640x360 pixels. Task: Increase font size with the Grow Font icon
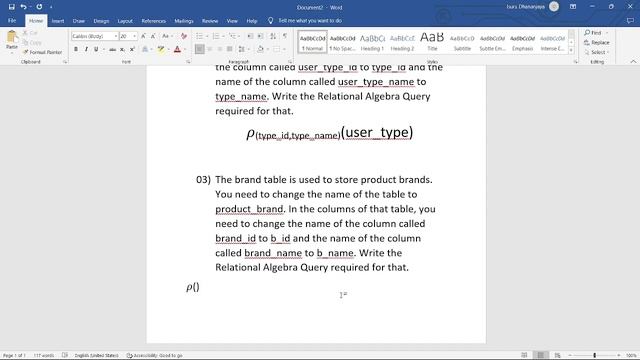point(143,36)
